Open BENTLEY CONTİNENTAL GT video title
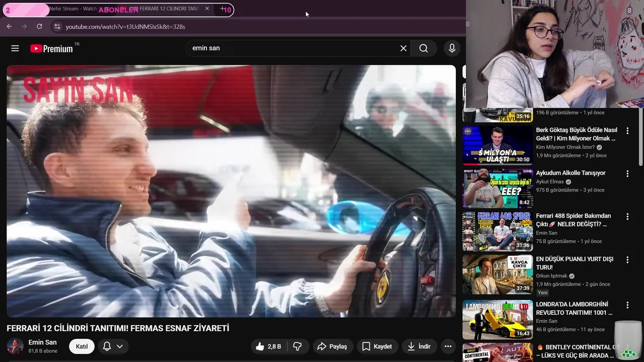Image resolution: width=644 pixels, height=362 pixels. point(577,351)
